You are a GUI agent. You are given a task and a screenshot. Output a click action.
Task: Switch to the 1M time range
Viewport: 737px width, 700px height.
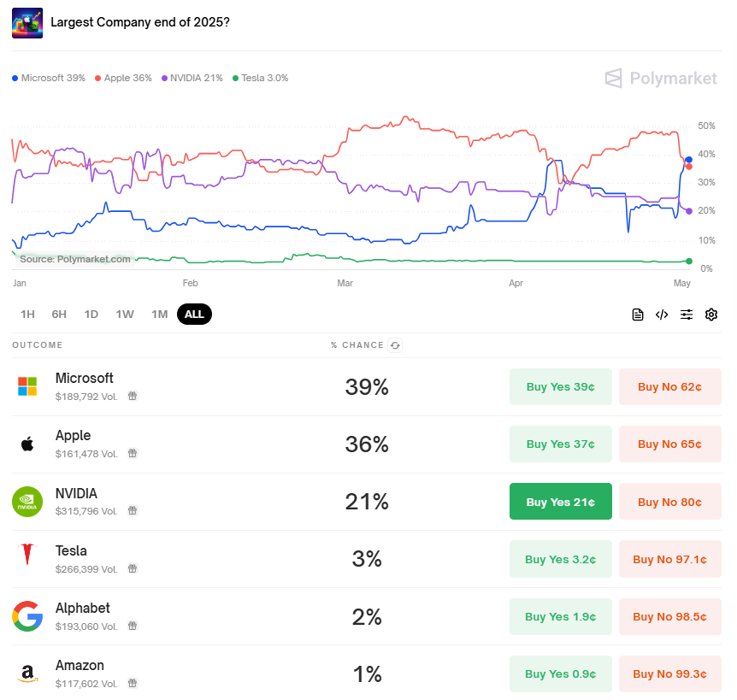click(x=159, y=315)
